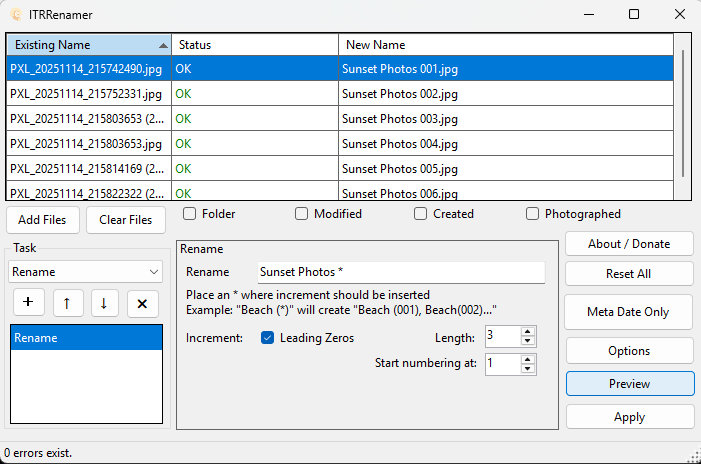The image size is (701, 464).
Task: Add a new task with plus button
Action: pos(27,303)
